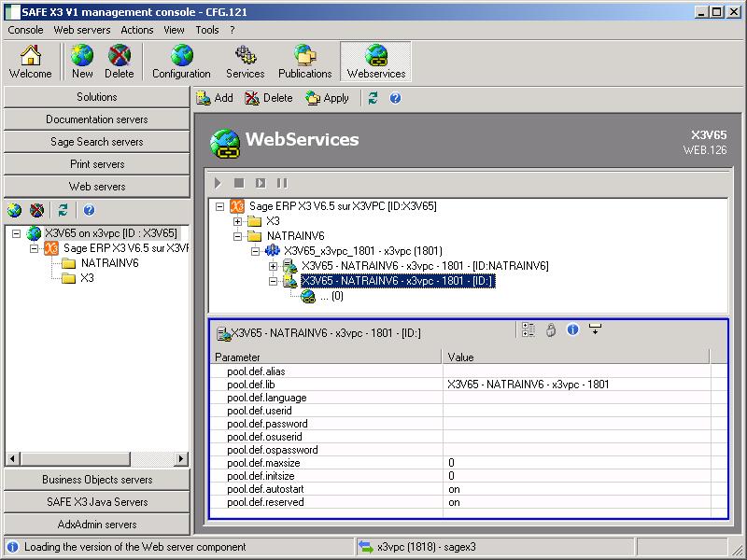This screenshot has width=747, height=560.
Task: Click the Delete web server toolbar icon
Action: click(x=120, y=62)
